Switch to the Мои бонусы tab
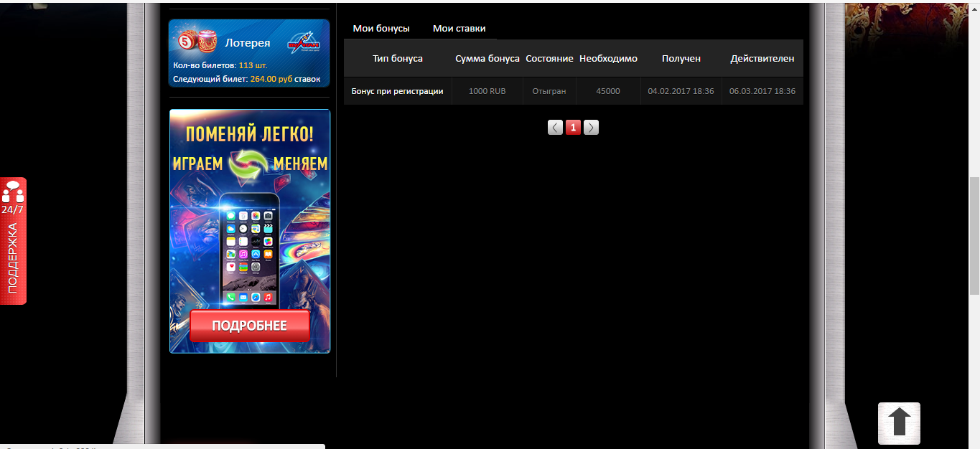The width and height of the screenshot is (980, 449). [x=381, y=29]
